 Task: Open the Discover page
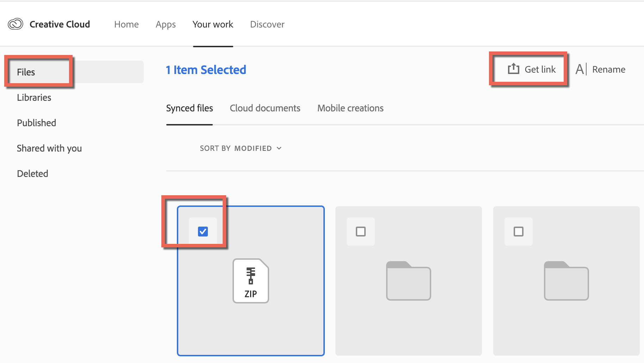267,24
